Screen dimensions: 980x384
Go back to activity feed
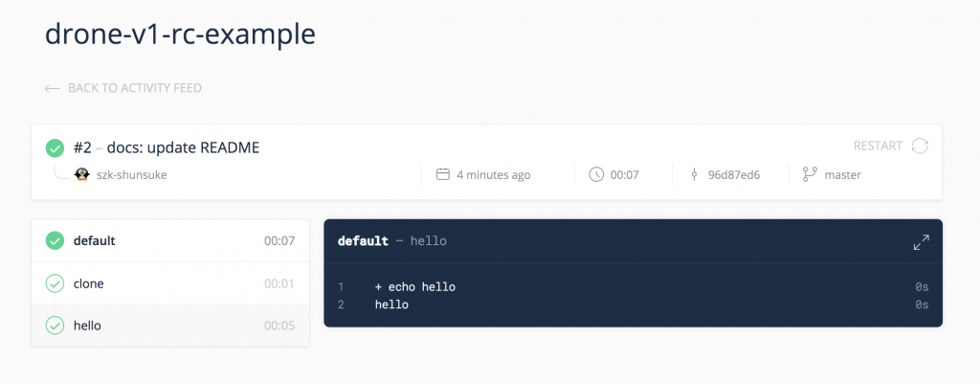click(x=134, y=88)
